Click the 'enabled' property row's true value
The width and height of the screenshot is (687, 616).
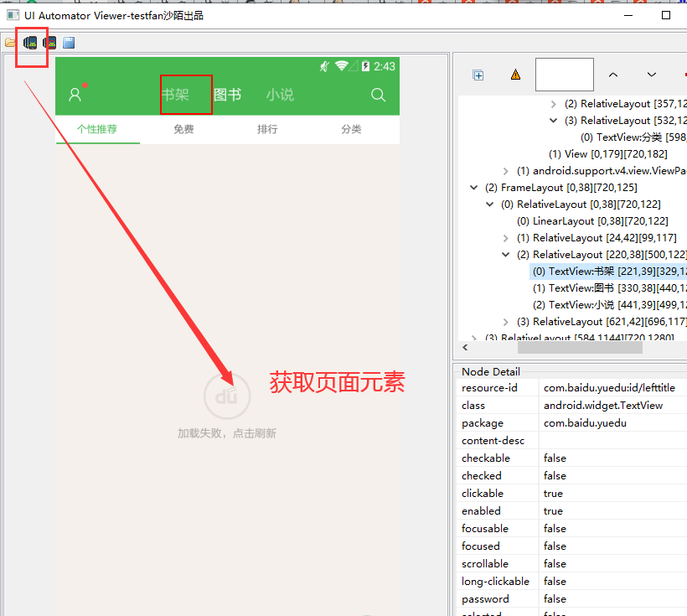[553, 510]
